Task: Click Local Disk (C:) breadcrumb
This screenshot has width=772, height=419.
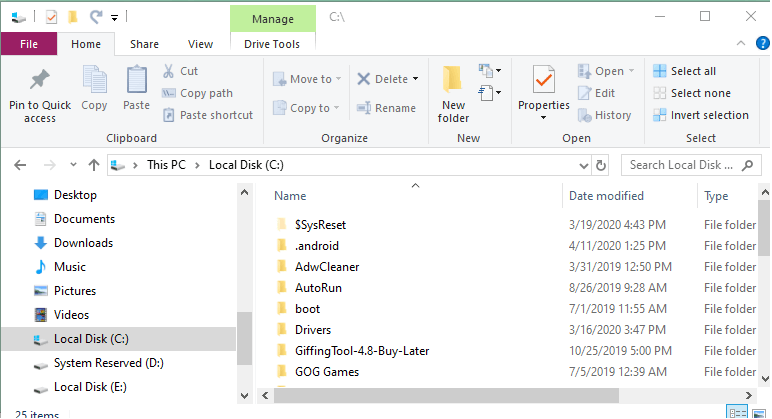Action: tap(246, 165)
